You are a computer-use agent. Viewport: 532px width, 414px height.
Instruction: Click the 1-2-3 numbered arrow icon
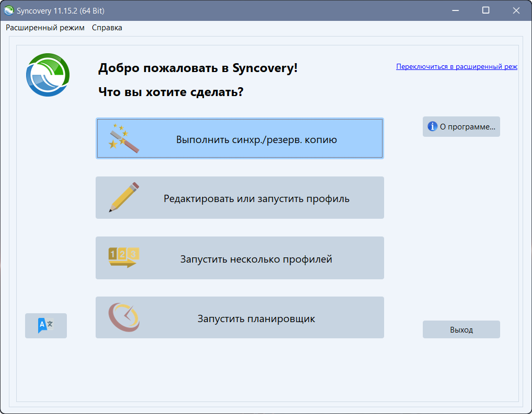124,258
